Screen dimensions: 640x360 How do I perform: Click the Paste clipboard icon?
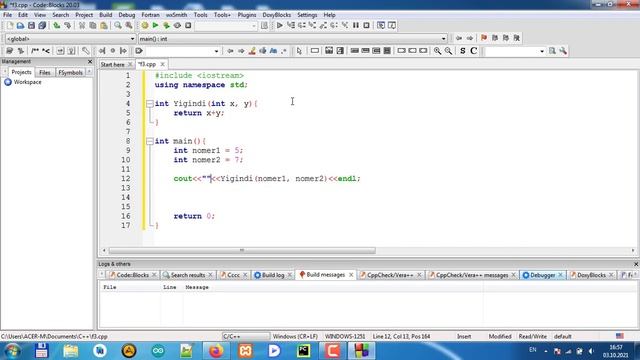click(x=104, y=26)
